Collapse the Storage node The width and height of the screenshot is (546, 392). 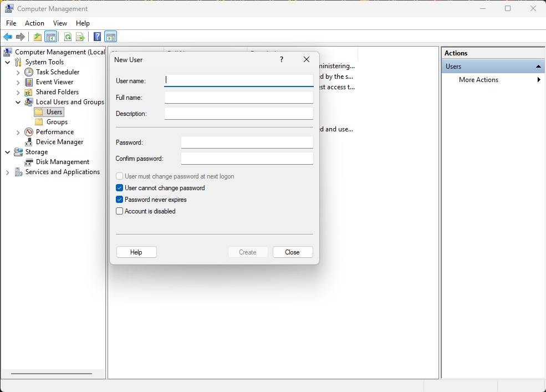(x=8, y=152)
